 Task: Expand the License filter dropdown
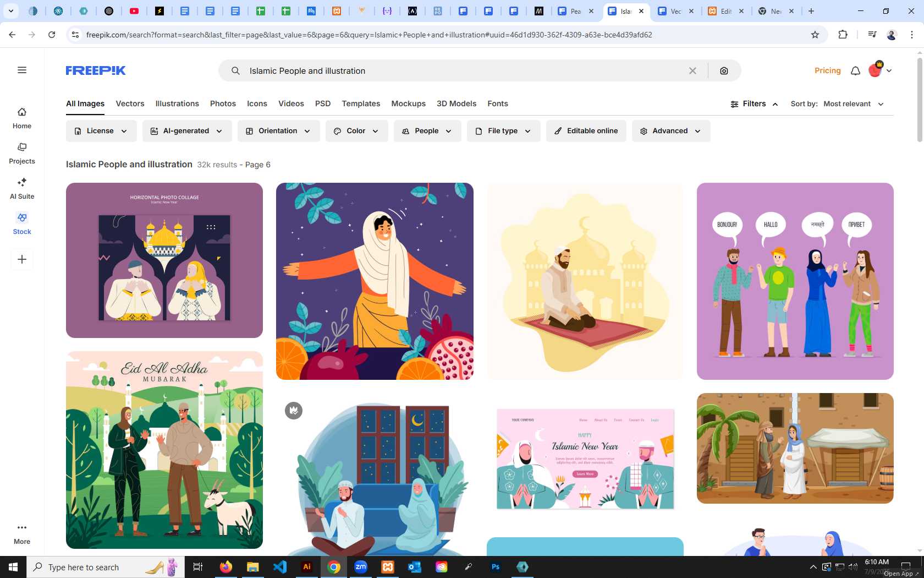pos(101,131)
